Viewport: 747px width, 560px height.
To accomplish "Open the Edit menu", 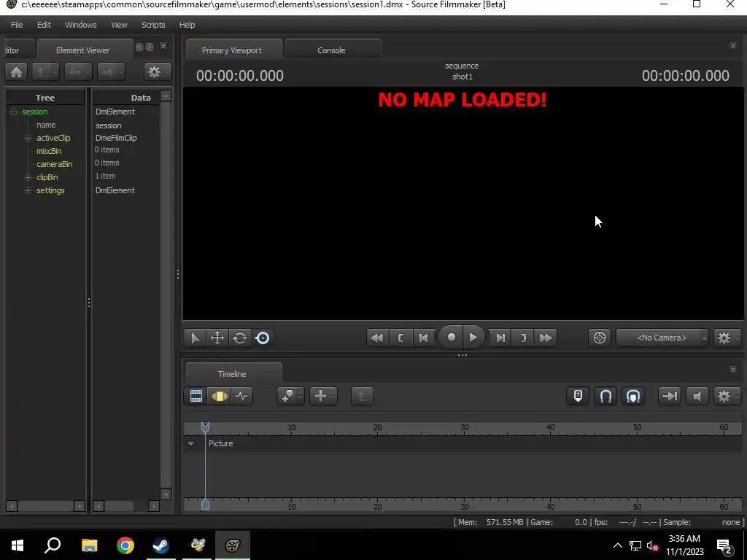I will coord(44,25).
